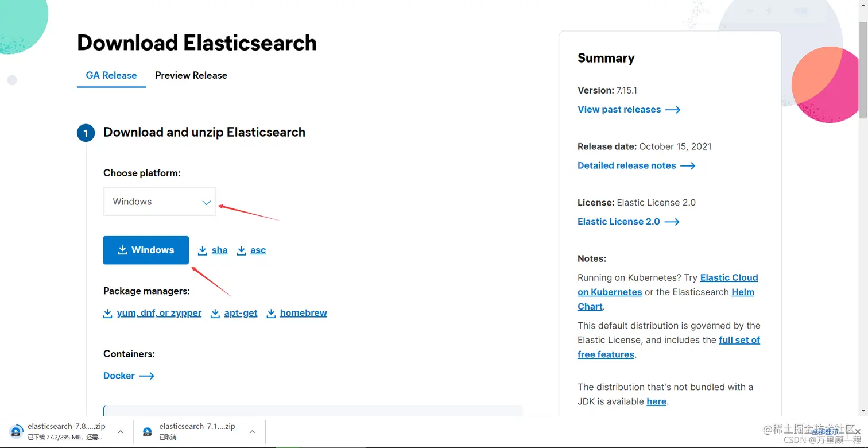
Task: Open the Choose platform Windows dropdown
Action: pyautogui.click(x=160, y=202)
